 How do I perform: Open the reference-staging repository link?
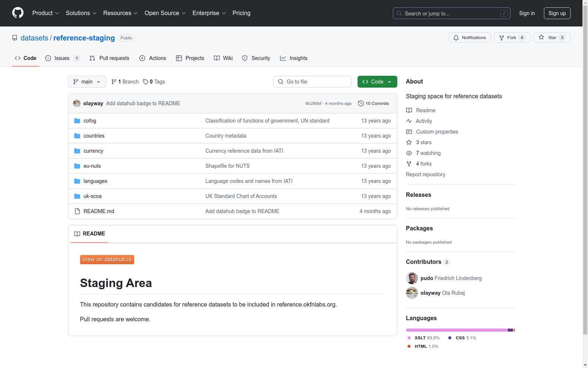pyautogui.click(x=84, y=38)
